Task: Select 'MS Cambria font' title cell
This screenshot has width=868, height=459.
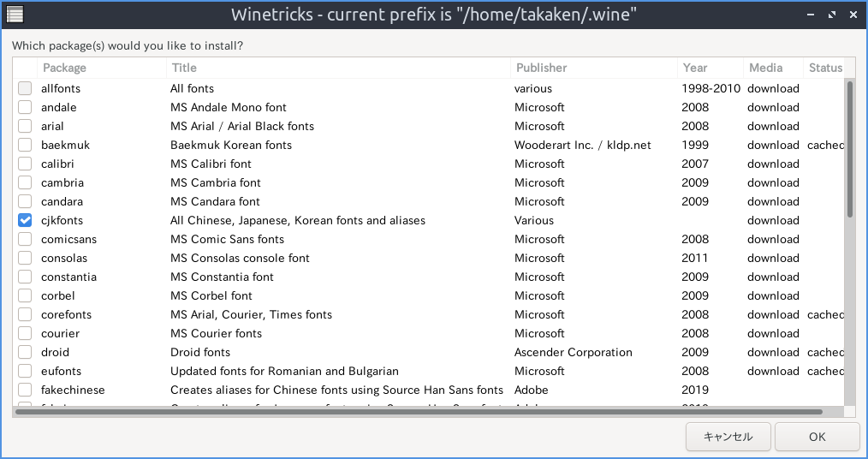Action: tap(216, 182)
